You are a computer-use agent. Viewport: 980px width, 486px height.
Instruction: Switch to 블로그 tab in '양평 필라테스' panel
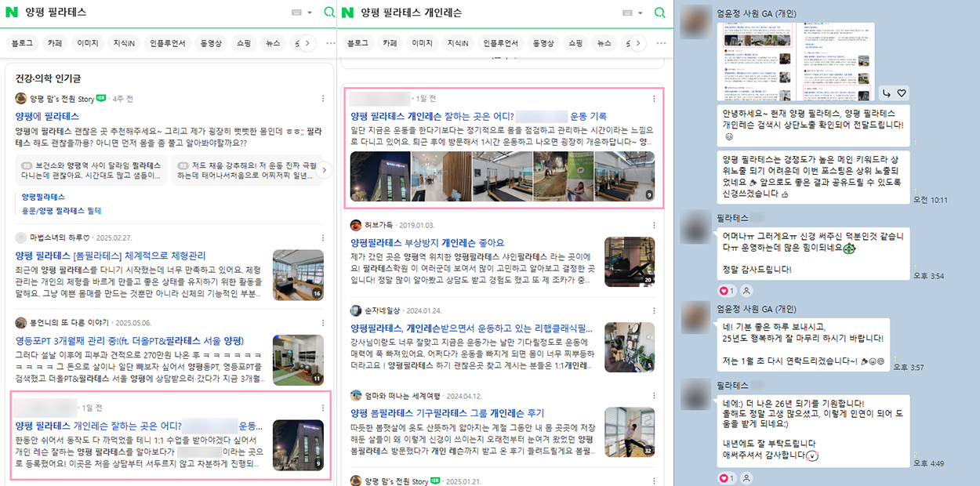pos(21,43)
